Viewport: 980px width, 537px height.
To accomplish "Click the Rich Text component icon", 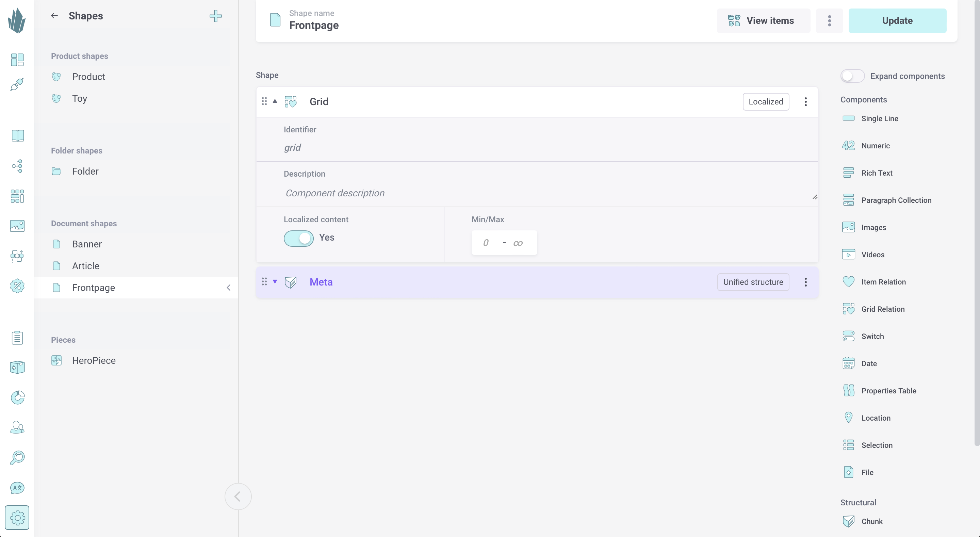I will 848,173.
